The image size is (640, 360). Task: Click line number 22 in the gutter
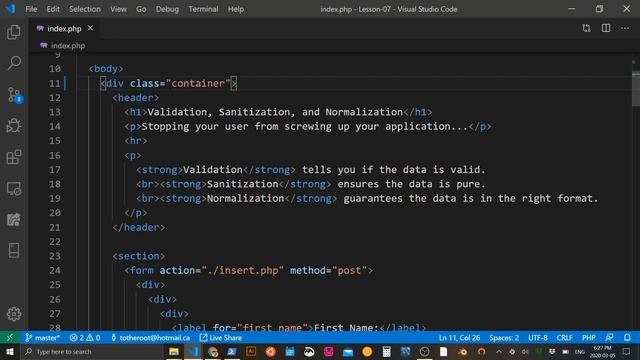point(55,242)
